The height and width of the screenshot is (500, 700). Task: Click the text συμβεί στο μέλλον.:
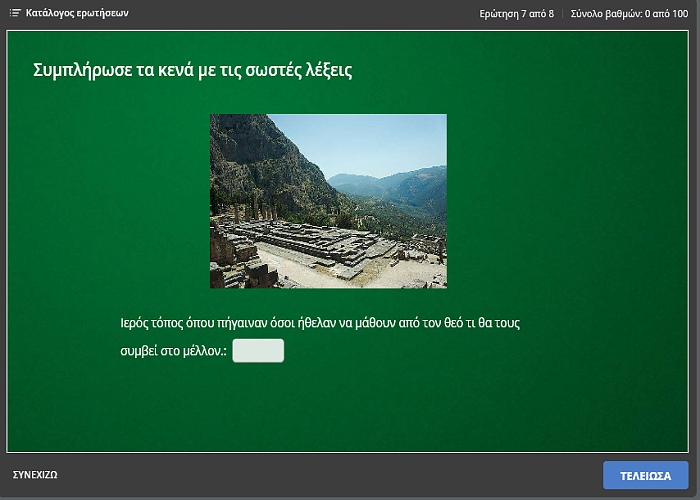click(173, 351)
